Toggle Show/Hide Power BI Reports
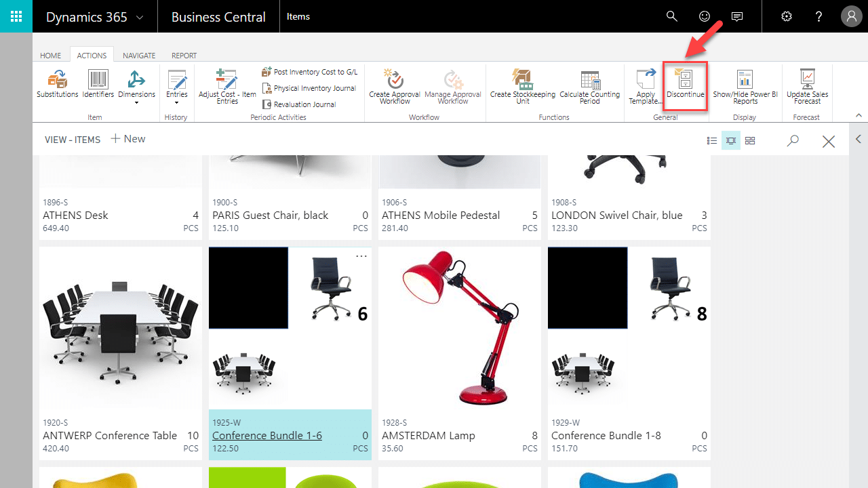This screenshot has width=868, height=488. click(x=745, y=86)
